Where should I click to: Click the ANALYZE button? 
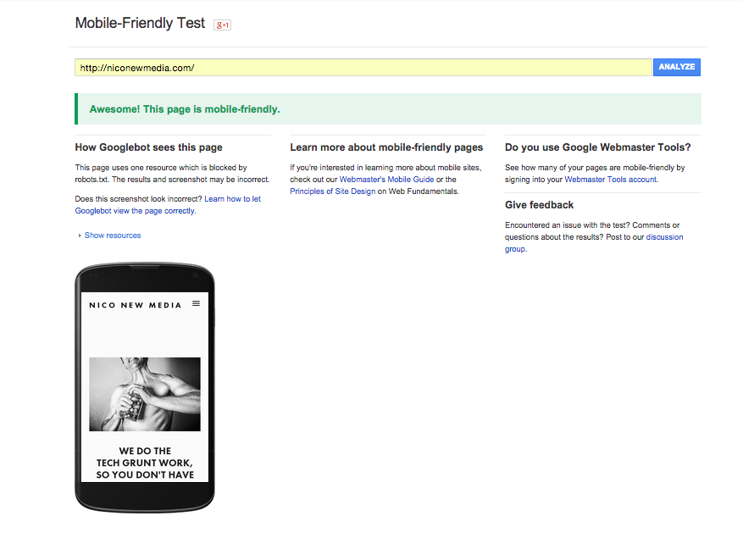point(677,67)
